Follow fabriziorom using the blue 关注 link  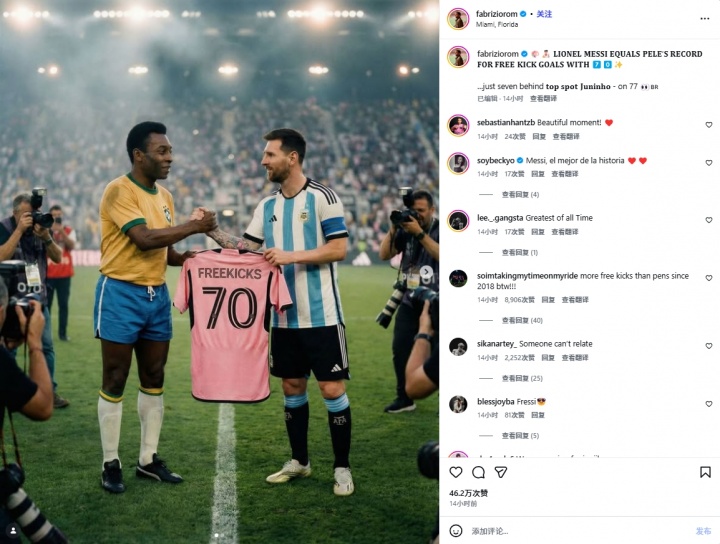(544, 14)
